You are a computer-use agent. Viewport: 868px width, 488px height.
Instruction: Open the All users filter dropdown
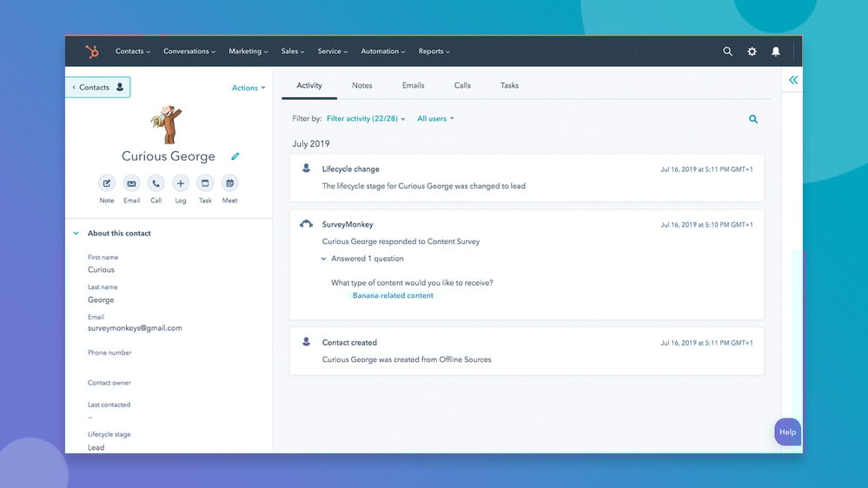[435, 119]
